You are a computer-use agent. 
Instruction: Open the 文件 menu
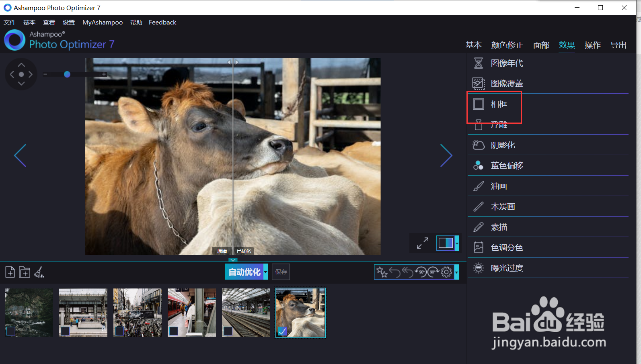[x=10, y=22]
